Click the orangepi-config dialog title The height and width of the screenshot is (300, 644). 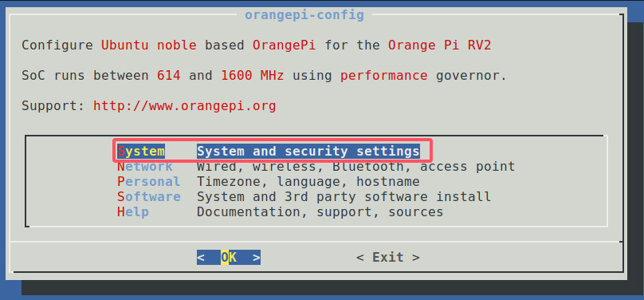pyautogui.click(x=304, y=15)
